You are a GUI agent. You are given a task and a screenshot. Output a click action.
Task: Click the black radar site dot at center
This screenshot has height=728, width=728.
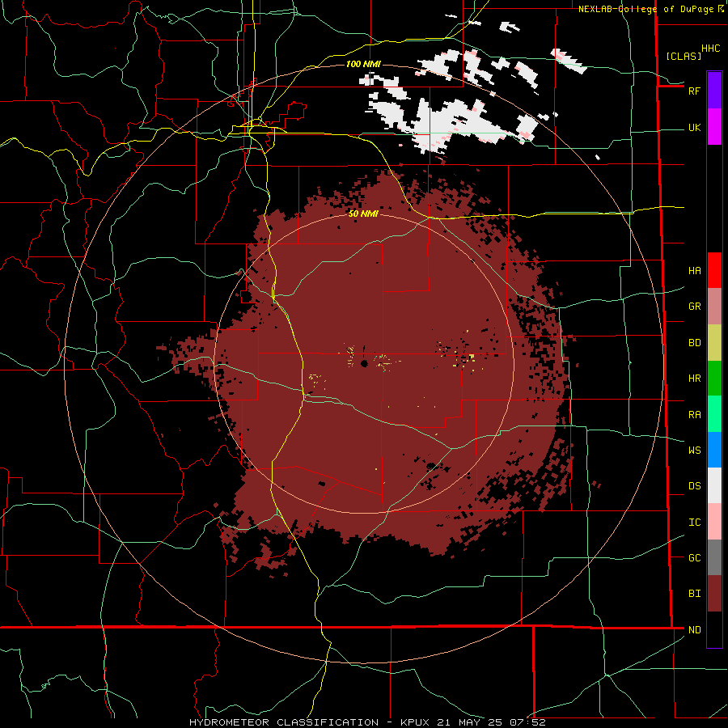pyautogui.click(x=365, y=363)
